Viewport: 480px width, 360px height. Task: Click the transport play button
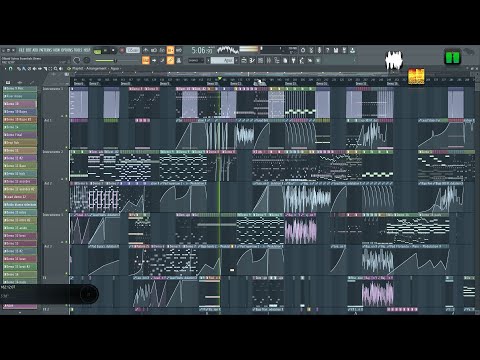click(105, 51)
